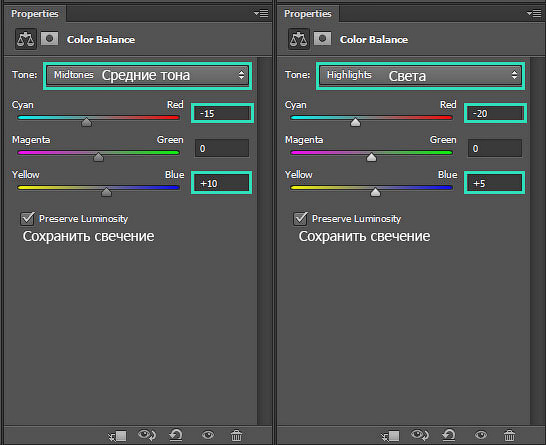Reset adjustment defaults in right panel
This screenshot has height=445, width=546.
tap(449, 435)
